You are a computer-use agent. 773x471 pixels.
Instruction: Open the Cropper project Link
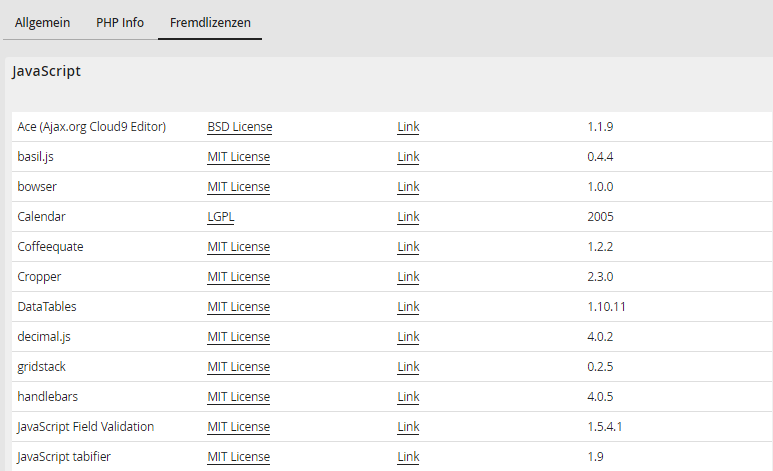(408, 277)
